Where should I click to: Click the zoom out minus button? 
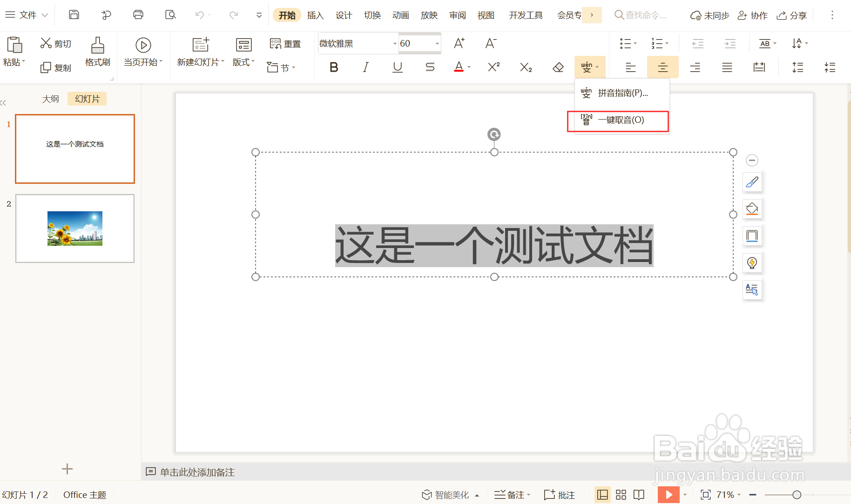(753, 495)
